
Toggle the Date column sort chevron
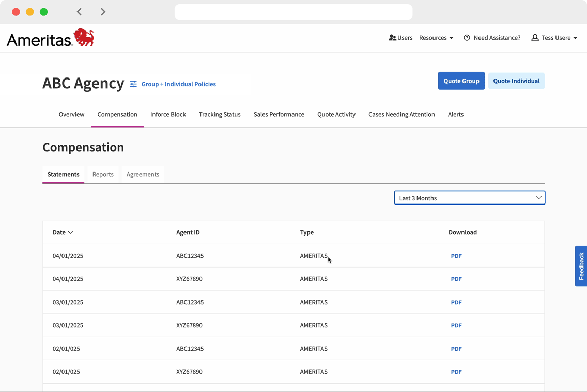(71, 232)
